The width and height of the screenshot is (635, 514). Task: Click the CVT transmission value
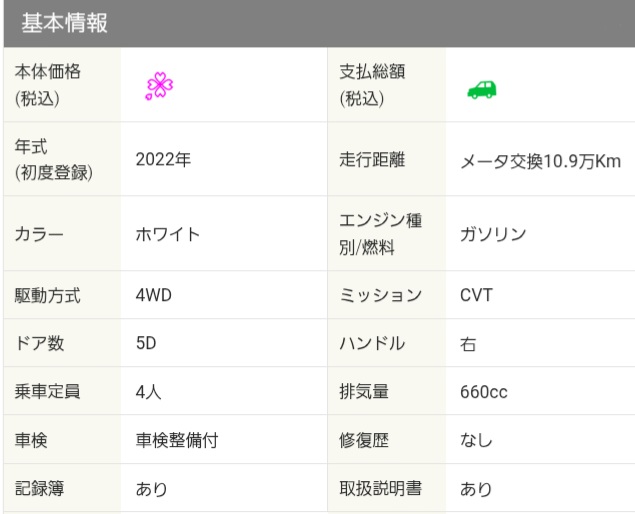coord(476,295)
